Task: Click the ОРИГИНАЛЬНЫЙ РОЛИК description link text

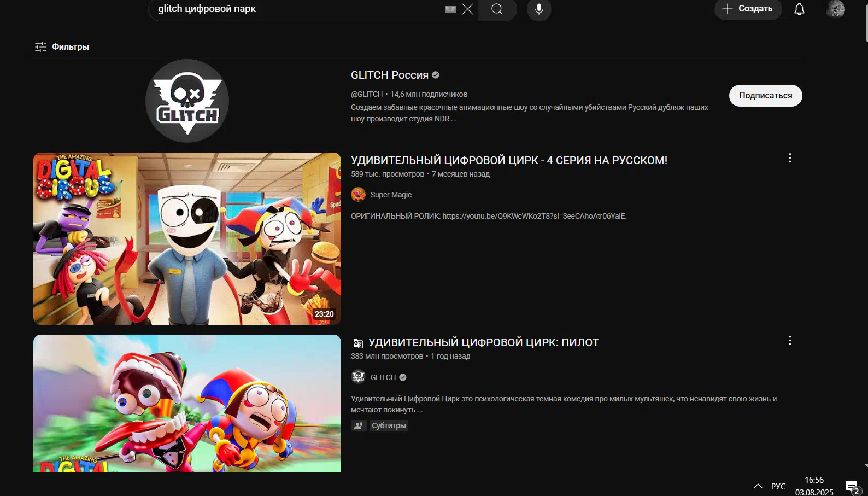Action: coord(489,216)
